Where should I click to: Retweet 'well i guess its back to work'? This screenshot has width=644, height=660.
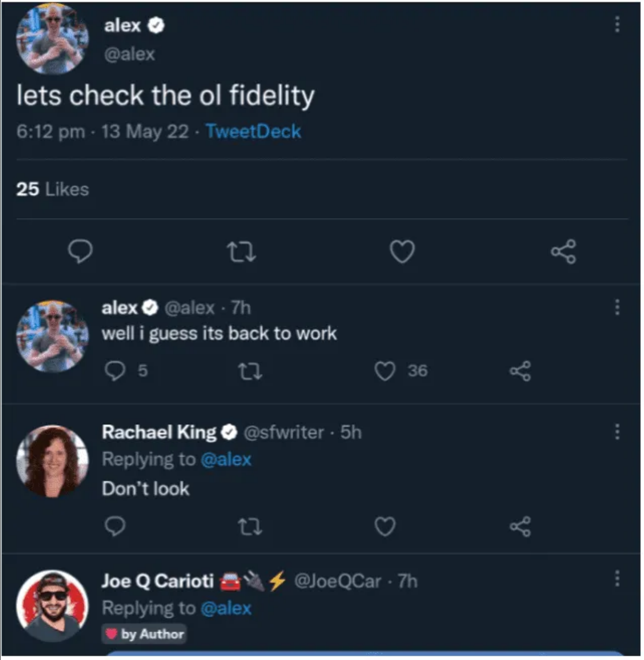(x=250, y=371)
